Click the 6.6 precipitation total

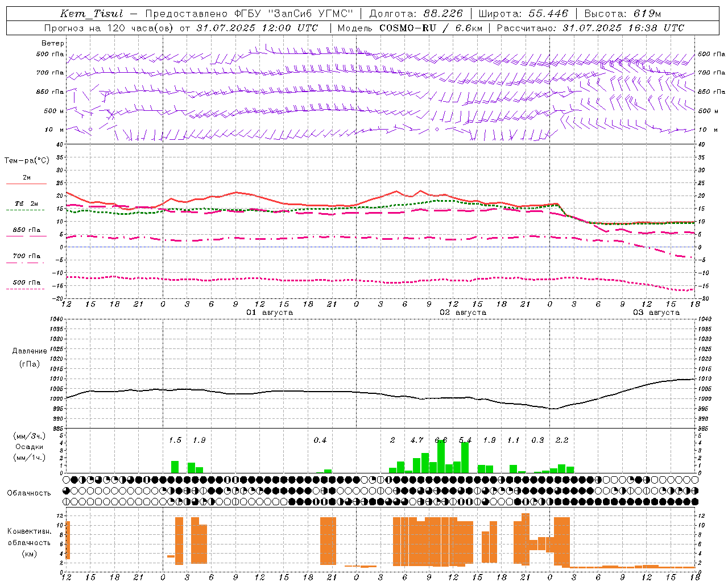point(441,440)
